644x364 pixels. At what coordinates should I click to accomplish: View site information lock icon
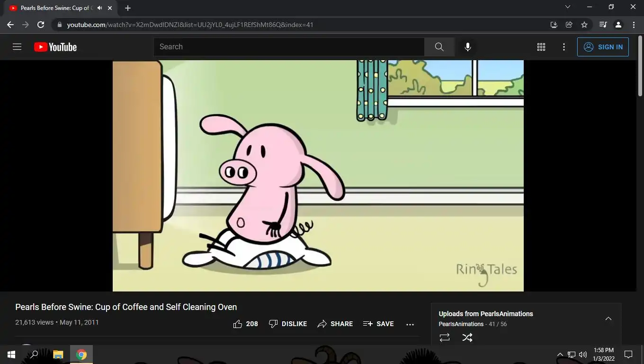(59, 25)
